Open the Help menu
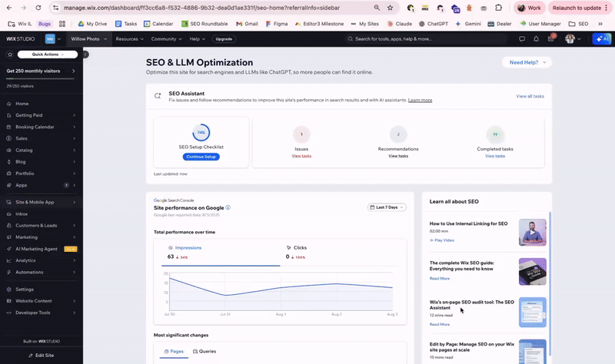 (x=198, y=39)
